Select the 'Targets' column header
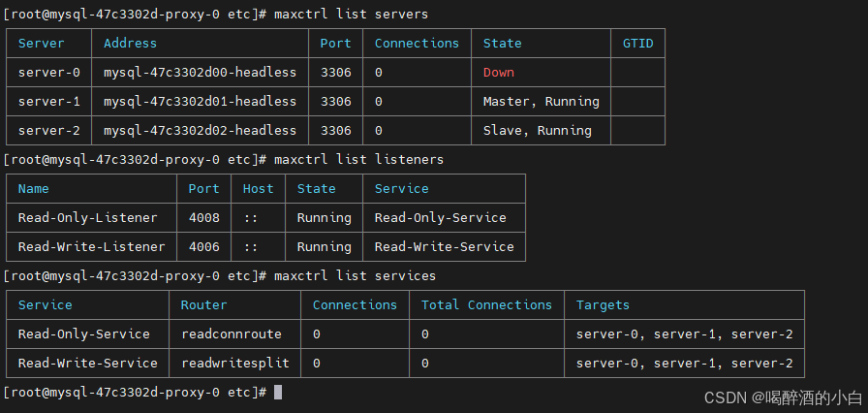 pyautogui.click(x=603, y=305)
